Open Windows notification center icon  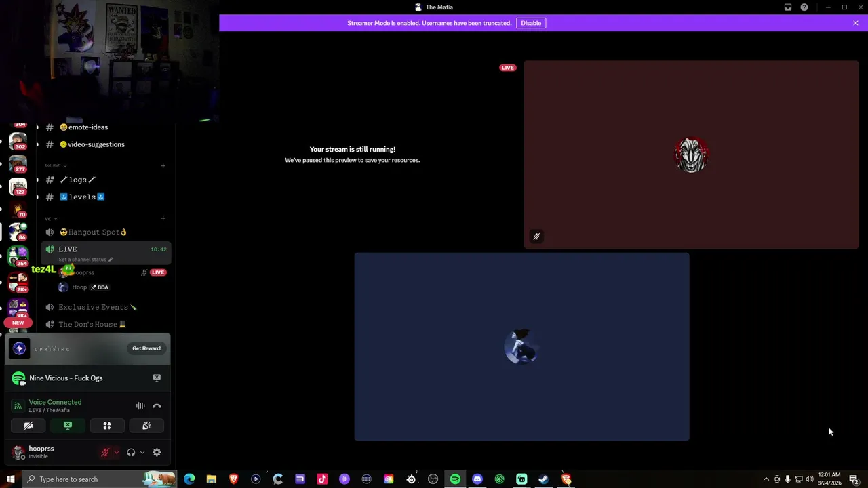pos(854,479)
